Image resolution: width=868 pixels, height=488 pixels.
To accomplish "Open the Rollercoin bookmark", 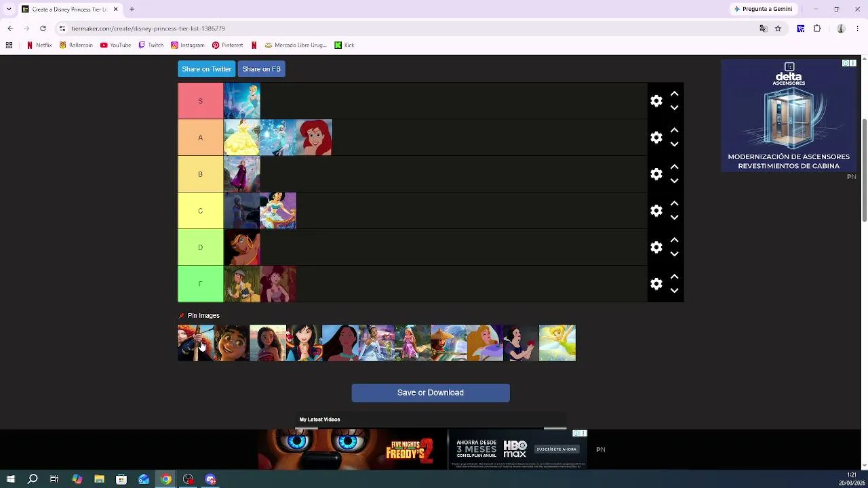I will click(x=76, y=45).
